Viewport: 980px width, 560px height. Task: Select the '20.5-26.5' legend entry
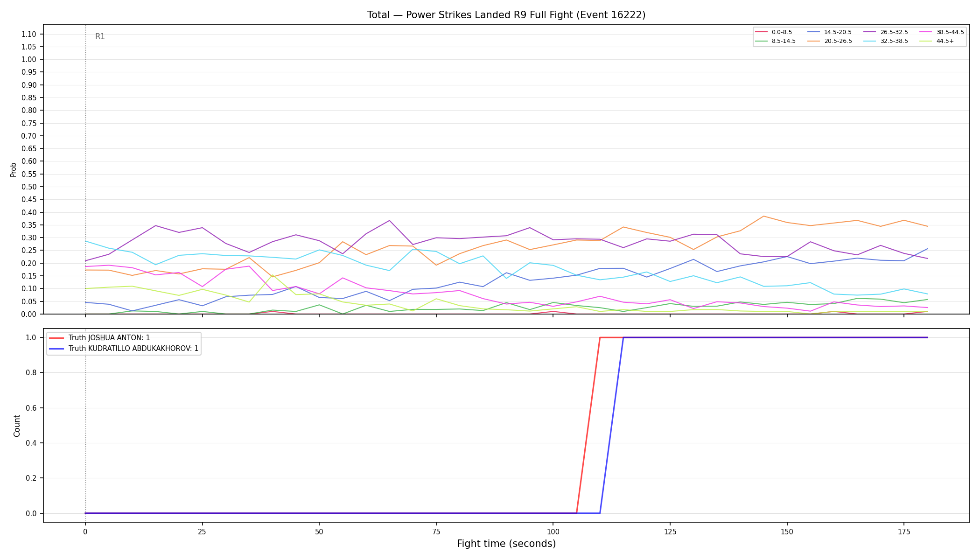coord(830,41)
